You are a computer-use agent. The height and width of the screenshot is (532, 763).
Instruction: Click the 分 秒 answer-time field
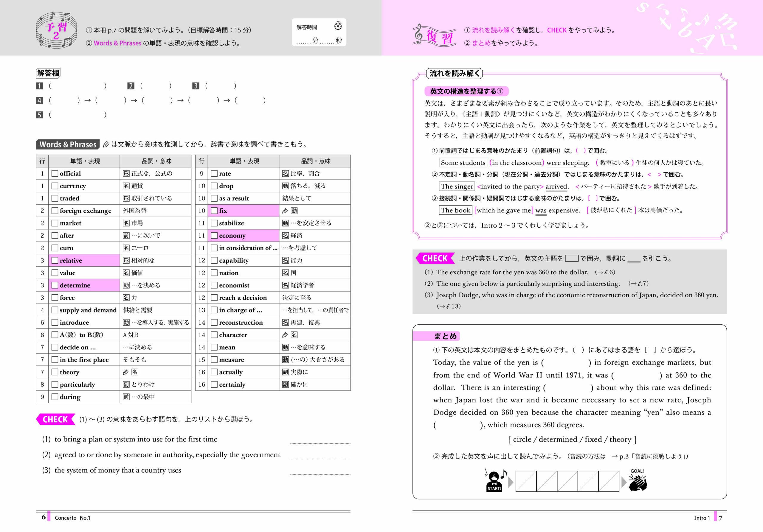pyautogui.click(x=319, y=41)
